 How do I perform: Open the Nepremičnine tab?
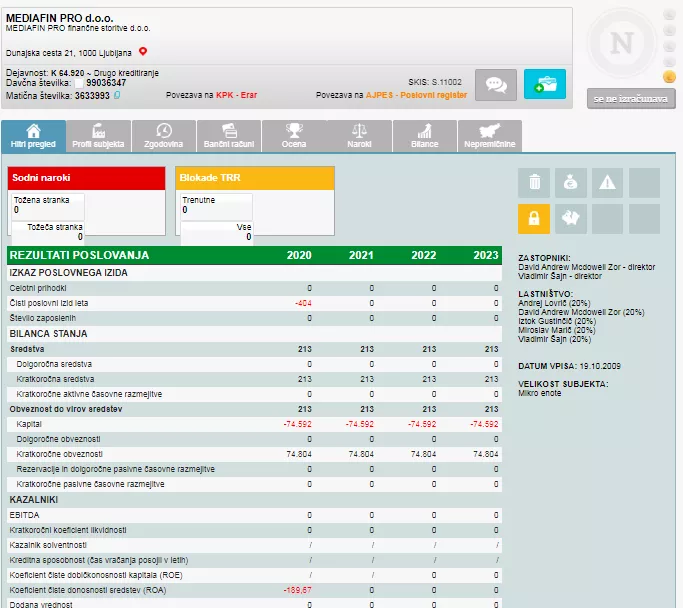(x=490, y=136)
